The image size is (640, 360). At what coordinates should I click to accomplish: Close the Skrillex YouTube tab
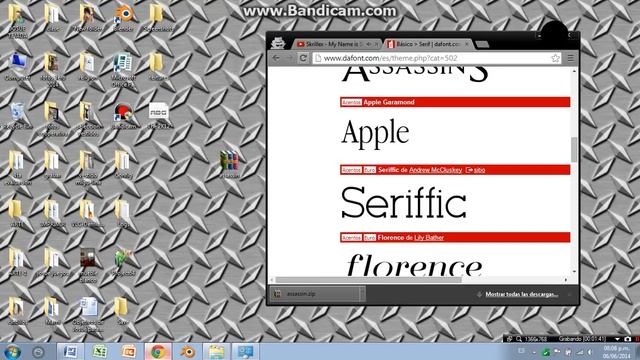(376, 44)
